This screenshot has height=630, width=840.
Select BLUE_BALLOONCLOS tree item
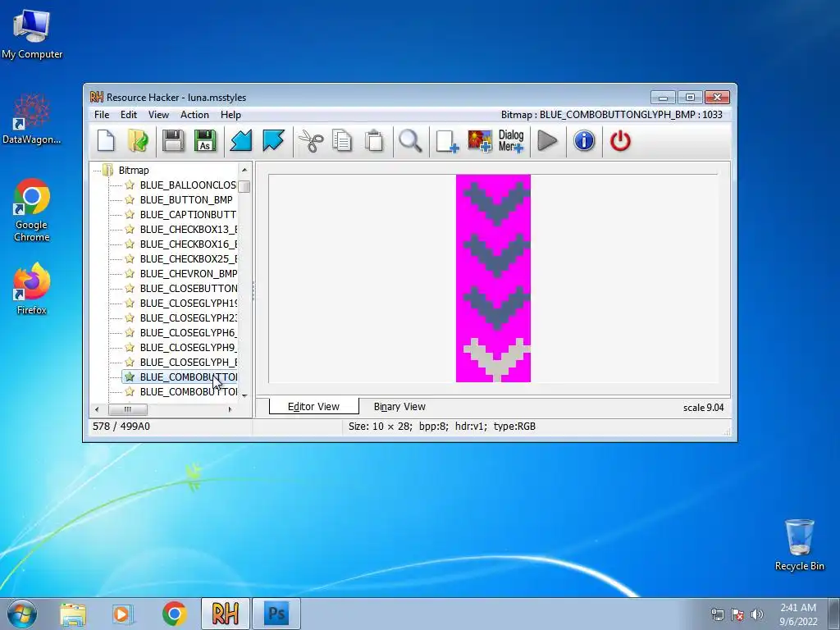[x=188, y=185]
